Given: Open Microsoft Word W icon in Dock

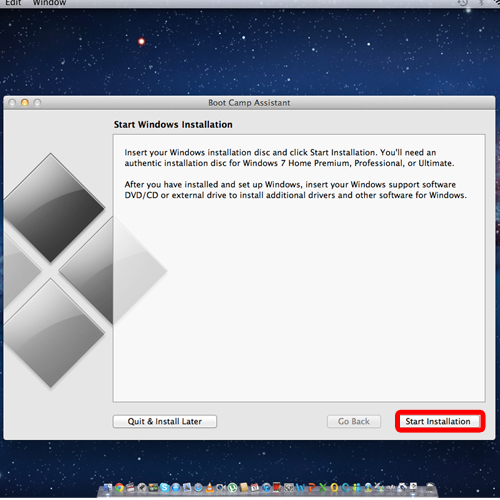Looking at the screenshot, I should tap(300, 488).
